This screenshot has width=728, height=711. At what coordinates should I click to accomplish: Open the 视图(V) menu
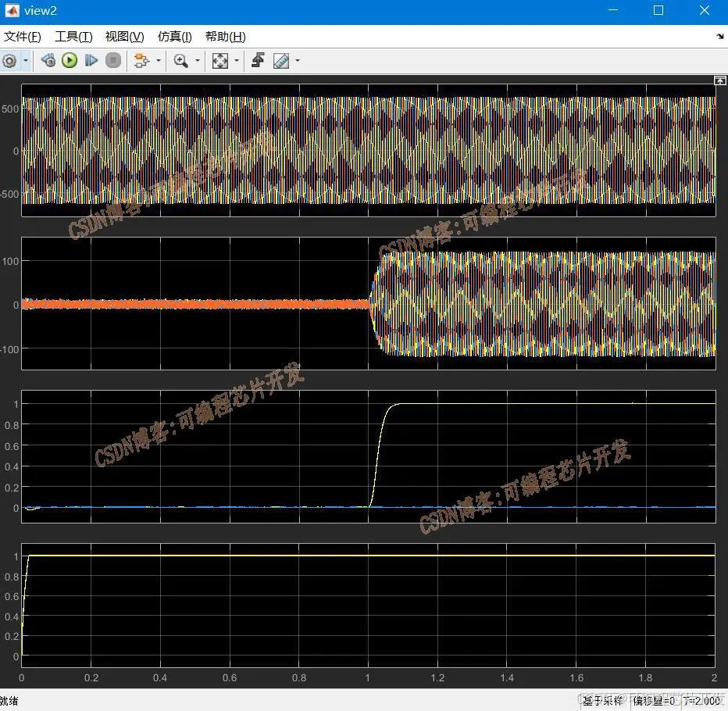tap(124, 36)
